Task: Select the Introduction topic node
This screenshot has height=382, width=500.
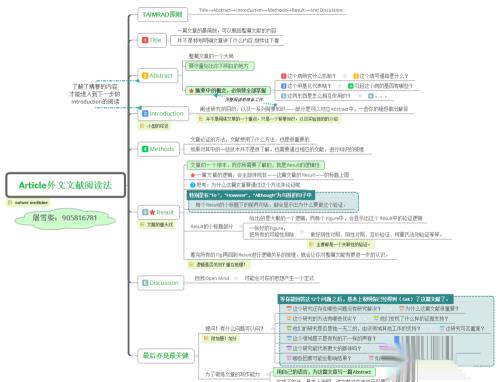Action: (163, 114)
